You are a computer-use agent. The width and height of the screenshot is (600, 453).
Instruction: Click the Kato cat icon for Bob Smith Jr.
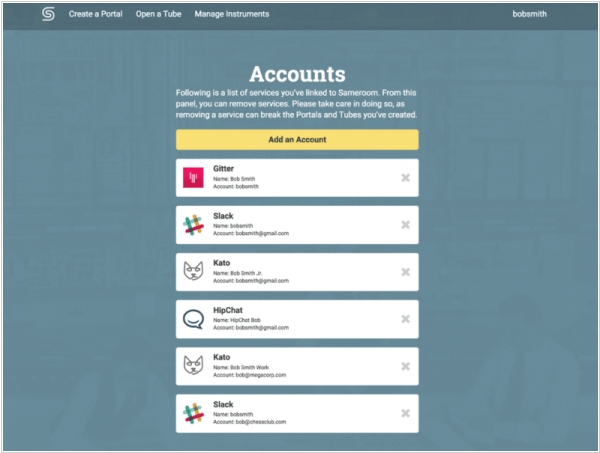[x=193, y=271]
